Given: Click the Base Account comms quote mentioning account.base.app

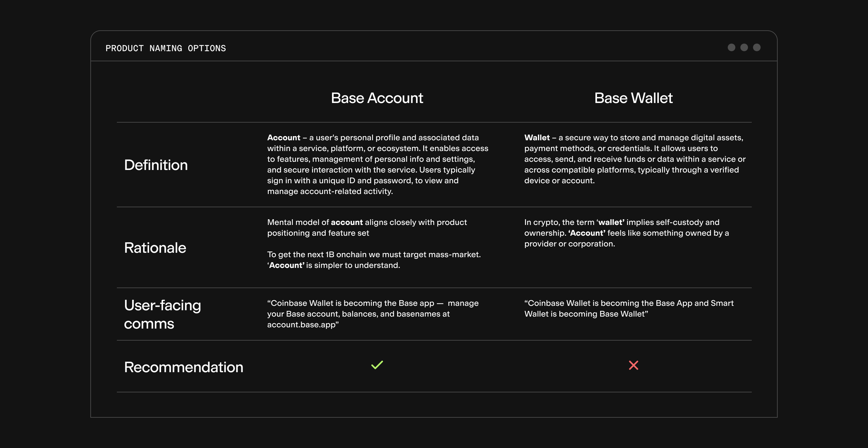Looking at the screenshot, I should pyautogui.click(x=373, y=314).
